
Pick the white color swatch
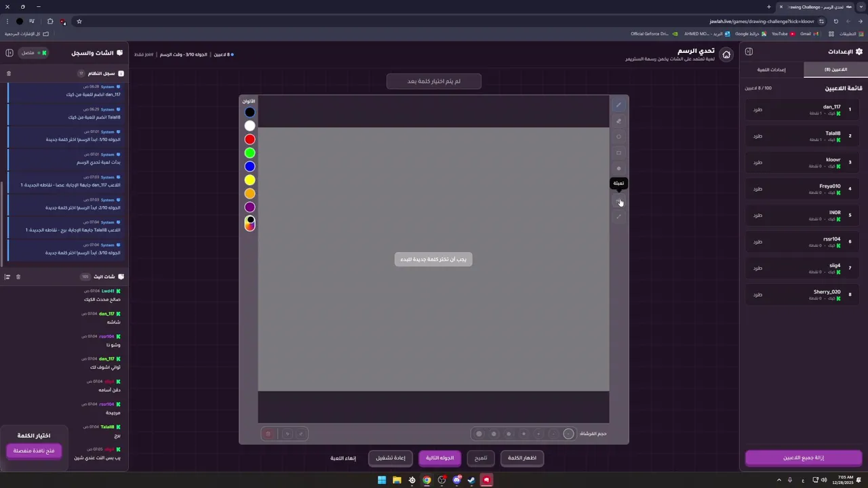250,126
